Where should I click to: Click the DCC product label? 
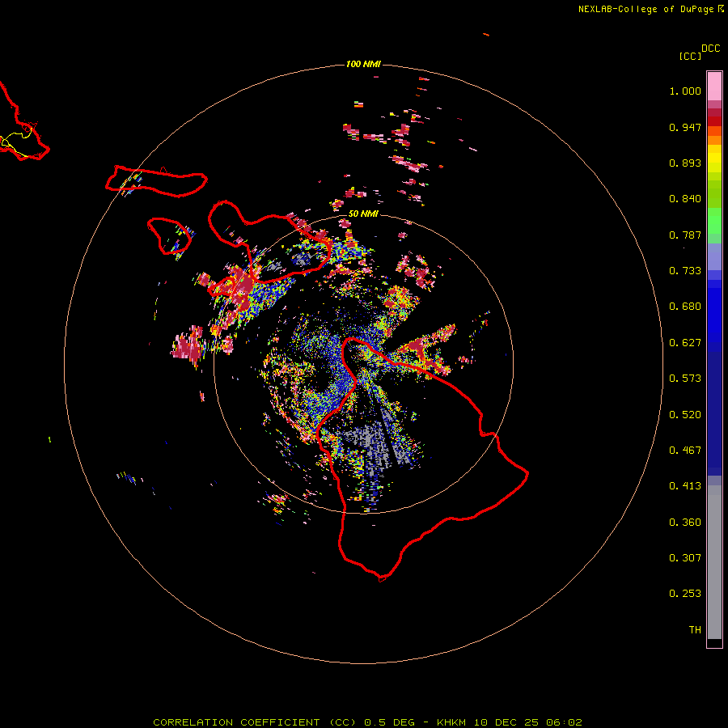pos(710,48)
